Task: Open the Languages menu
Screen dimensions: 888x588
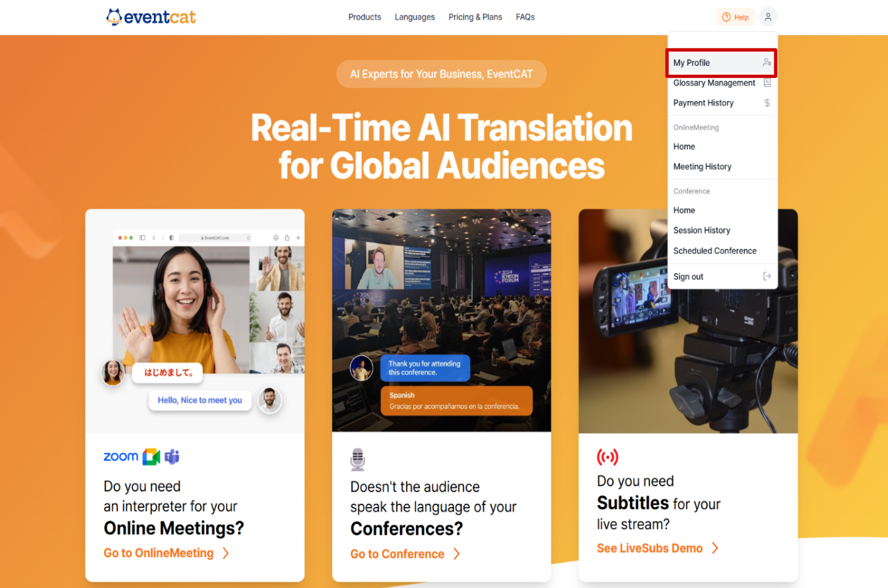Action: coord(414,17)
